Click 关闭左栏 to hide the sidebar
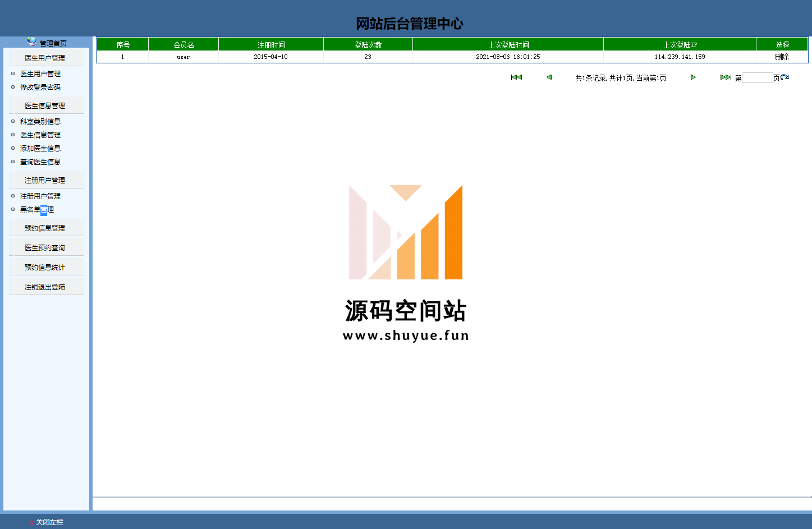This screenshot has width=812, height=529. point(49,522)
